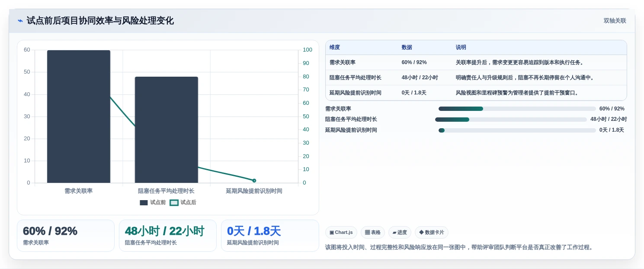Click table cell 0天 / 1.8天
Image resolution: width=644 pixels, height=269 pixels.
[414, 93]
